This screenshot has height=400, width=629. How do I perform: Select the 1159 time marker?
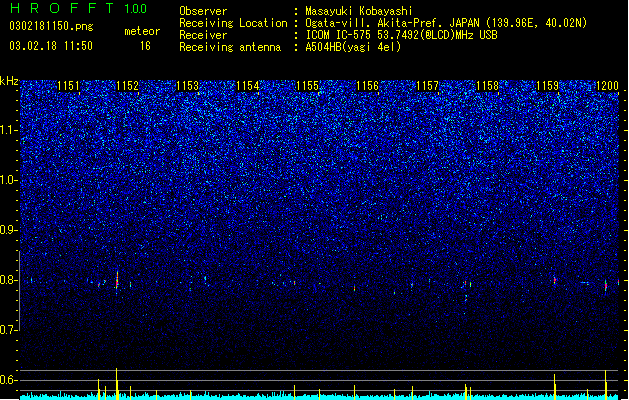point(548,86)
